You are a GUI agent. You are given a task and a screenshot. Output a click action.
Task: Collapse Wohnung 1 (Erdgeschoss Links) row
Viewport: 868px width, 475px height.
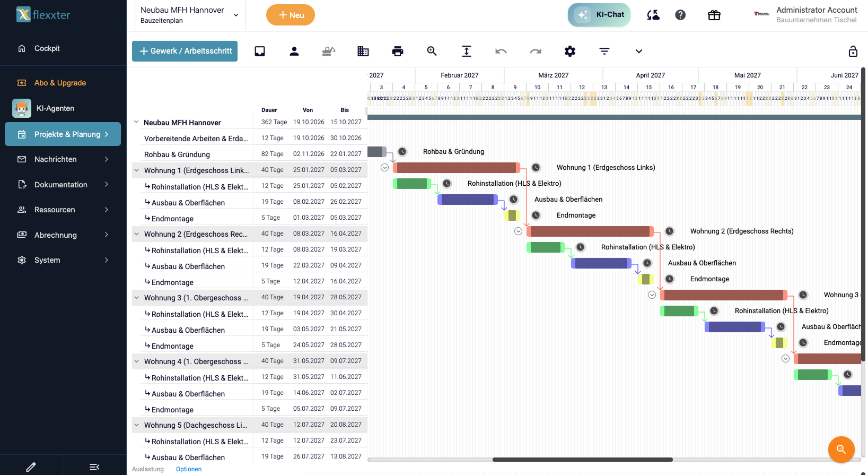pos(136,170)
